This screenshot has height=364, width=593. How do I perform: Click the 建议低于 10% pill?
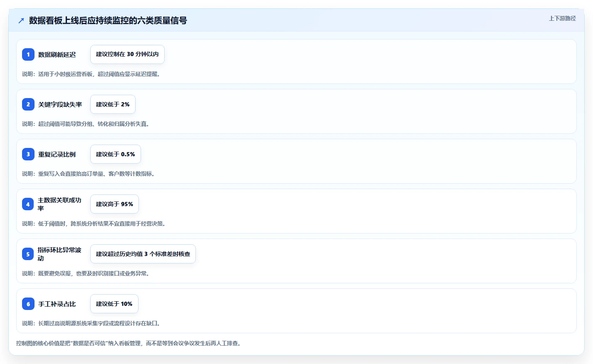tap(114, 304)
